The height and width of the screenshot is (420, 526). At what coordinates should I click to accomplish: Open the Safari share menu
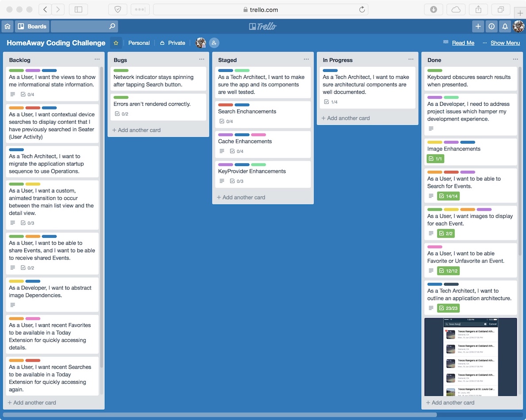tap(478, 9)
